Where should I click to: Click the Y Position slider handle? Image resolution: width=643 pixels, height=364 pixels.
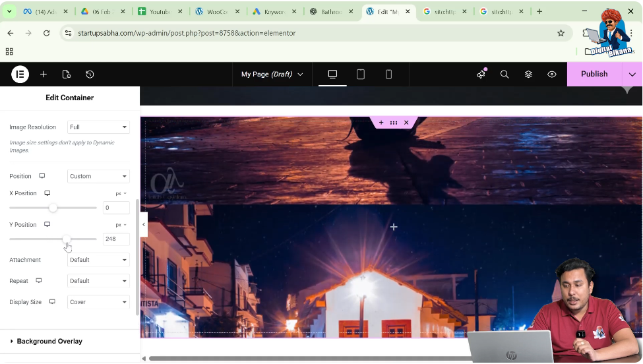[67, 239]
